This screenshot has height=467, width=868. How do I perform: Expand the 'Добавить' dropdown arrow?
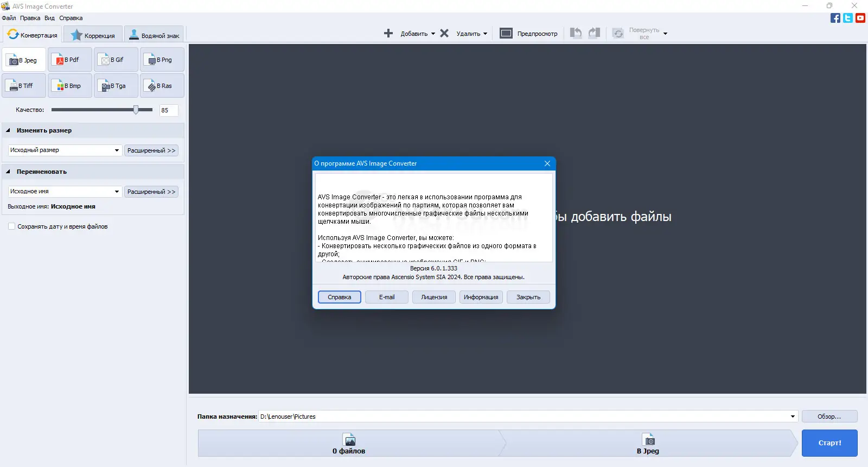coord(433,34)
